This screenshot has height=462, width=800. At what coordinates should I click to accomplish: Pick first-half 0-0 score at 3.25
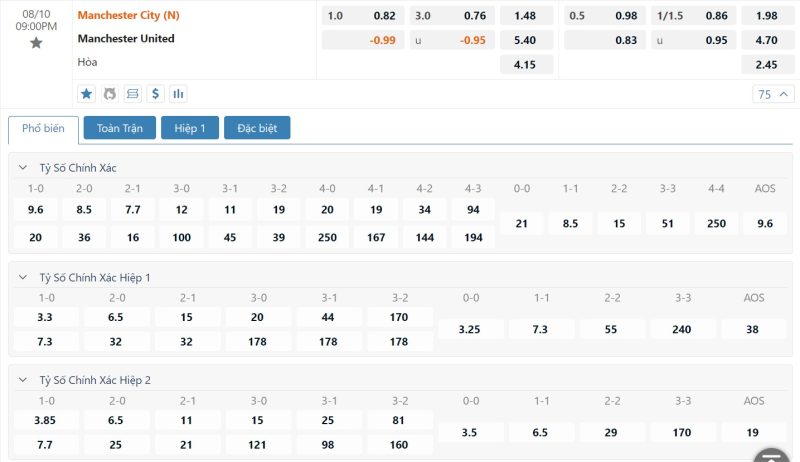point(470,329)
